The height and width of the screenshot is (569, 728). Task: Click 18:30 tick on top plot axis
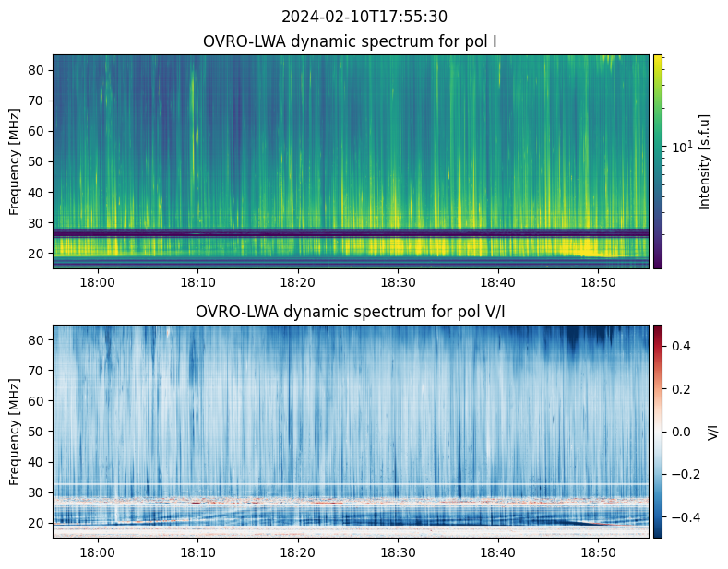pos(397,283)
